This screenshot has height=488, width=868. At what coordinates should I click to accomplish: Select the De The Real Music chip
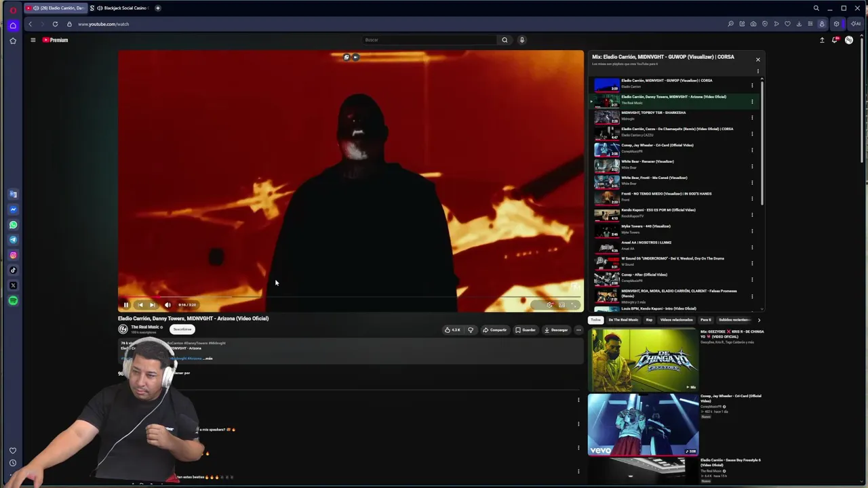623,320
